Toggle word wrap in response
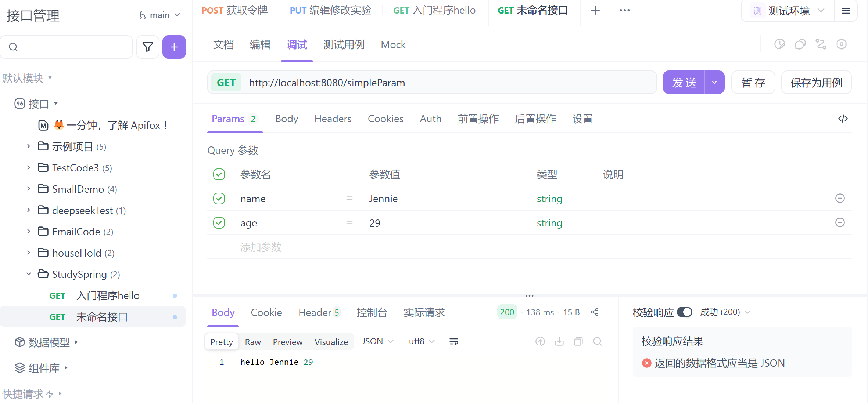868x403 pixels. (453, 342)
